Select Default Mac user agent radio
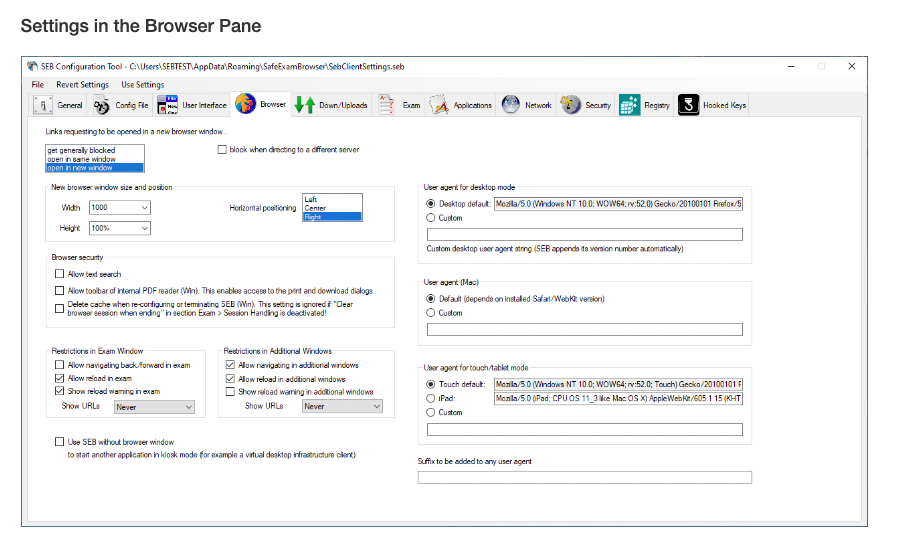The width and height of the screenshot is (905, 538). click(431, 298)
